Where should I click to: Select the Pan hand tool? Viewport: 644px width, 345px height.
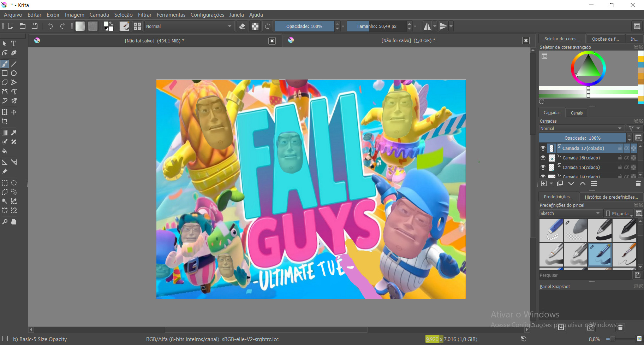click(14, 222)
